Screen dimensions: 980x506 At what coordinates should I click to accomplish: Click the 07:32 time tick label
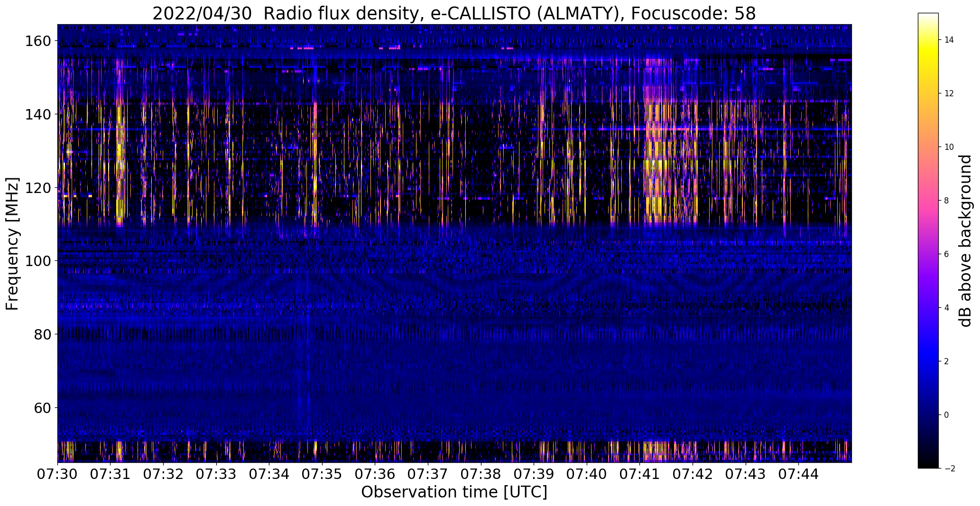pos(163,474)
